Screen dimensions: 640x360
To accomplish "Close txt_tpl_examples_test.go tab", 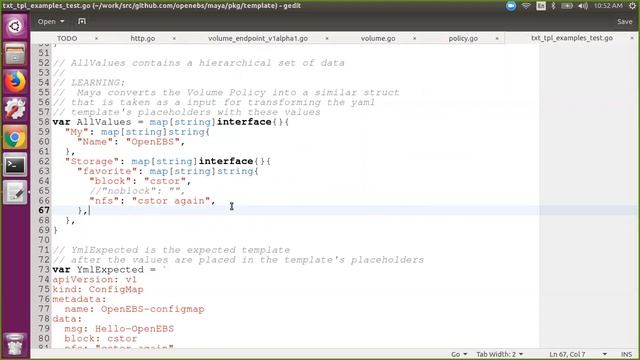I will 632,38.
